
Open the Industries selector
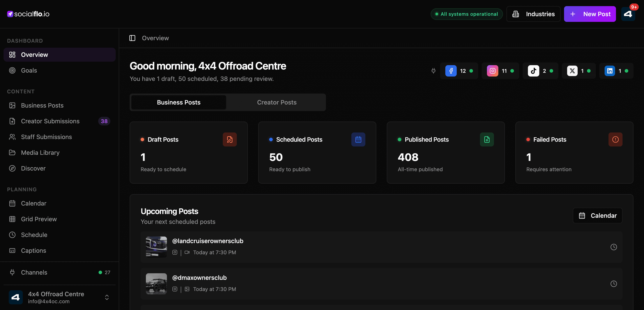point(533,14)
